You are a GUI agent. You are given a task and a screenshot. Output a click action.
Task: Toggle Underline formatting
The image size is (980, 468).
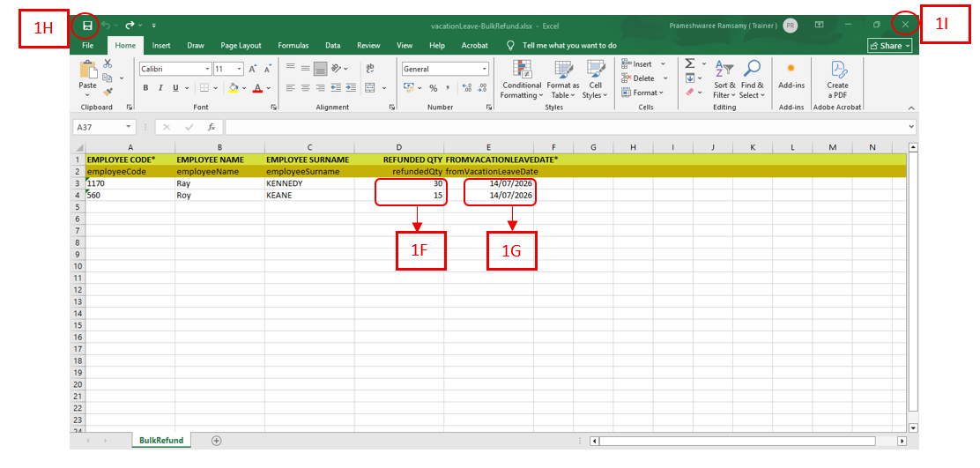coord(175,88)
